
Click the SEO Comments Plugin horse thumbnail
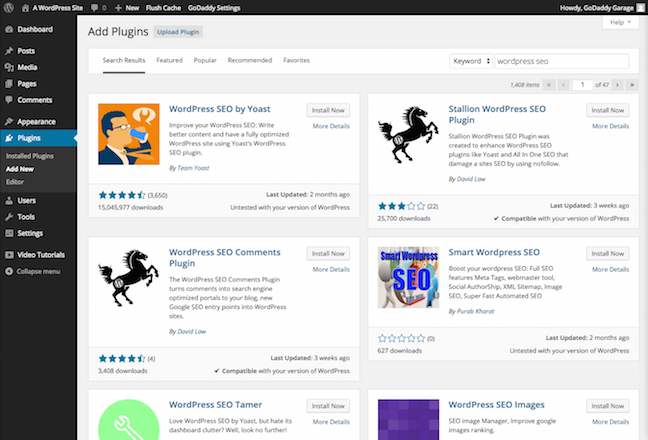(129, 277)
